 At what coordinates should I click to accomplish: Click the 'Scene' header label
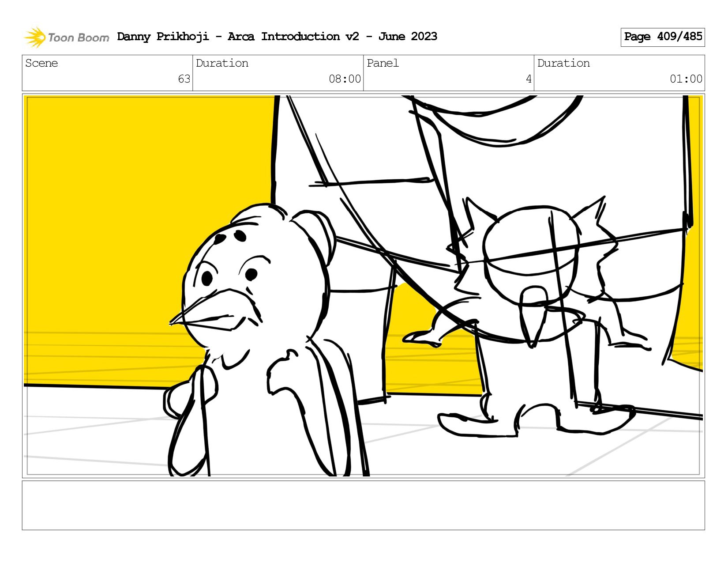(x=41, y=63)
